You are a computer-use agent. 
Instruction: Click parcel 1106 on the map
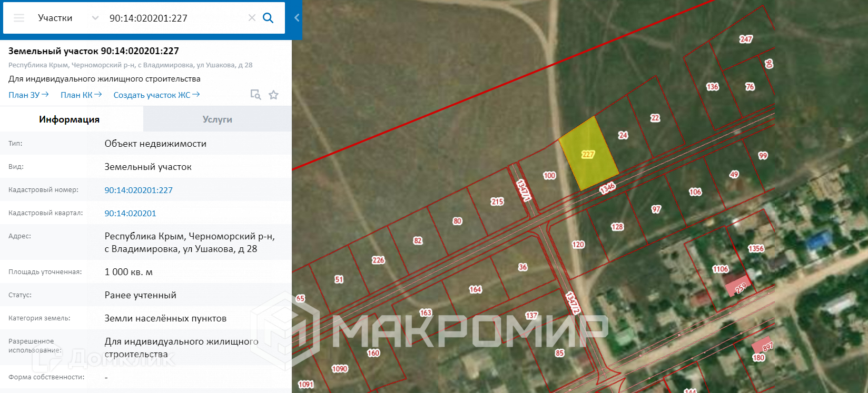tap(720, 269)
